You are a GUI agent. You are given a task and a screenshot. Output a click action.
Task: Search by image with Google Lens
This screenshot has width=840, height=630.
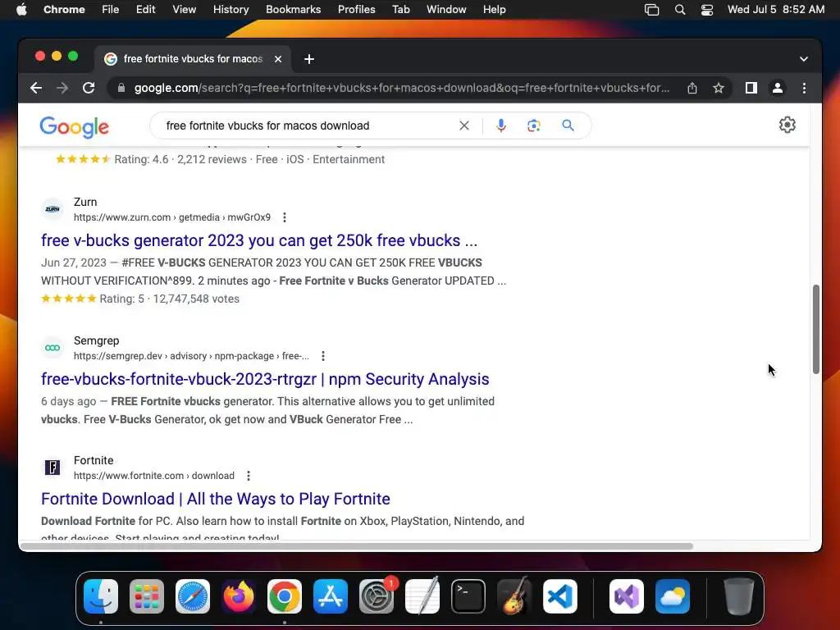(x=533, y=126)
